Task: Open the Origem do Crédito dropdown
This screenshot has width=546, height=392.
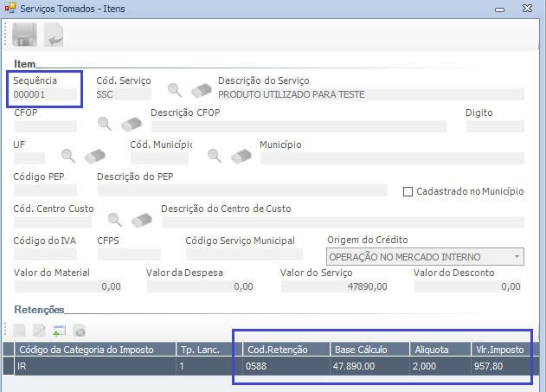Action: point(517,257)
